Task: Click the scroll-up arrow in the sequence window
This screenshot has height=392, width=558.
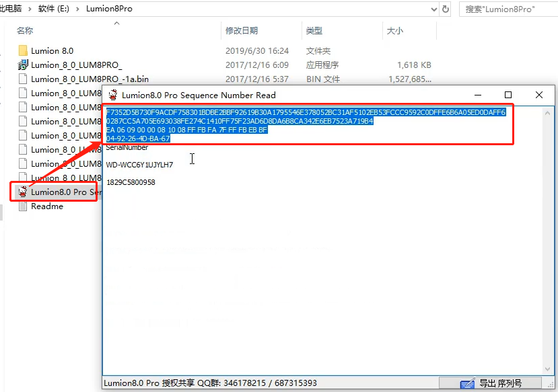Action: coord(547,114)
